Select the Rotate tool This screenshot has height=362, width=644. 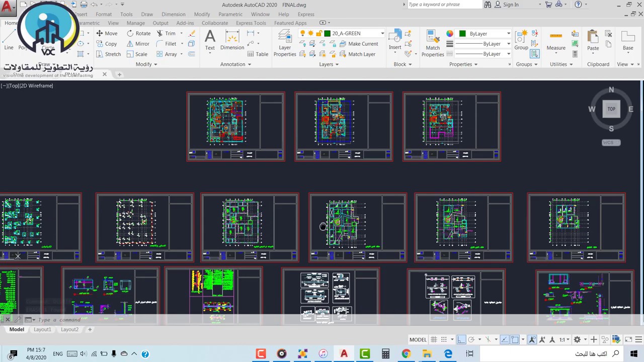pyautogui.click(x=138, y=33)
